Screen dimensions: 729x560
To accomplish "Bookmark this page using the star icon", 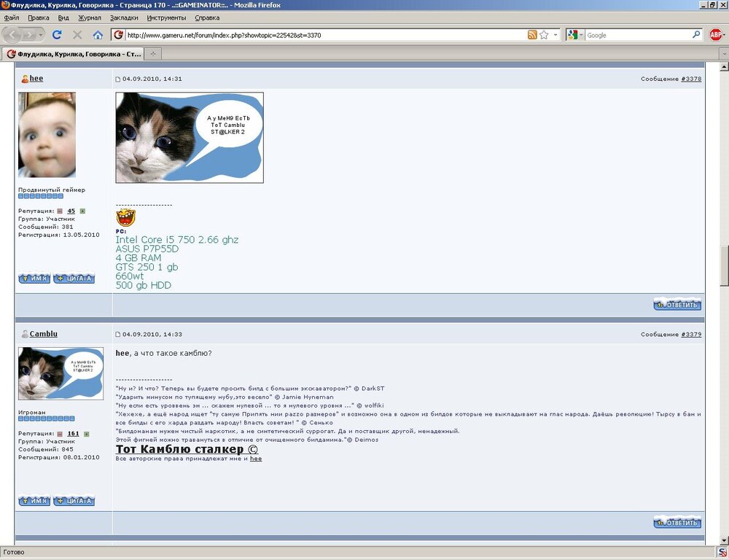I will 544,34.
